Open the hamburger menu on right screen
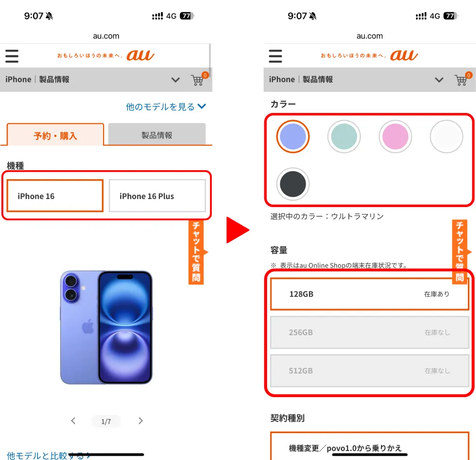The width and height of the screenshot is (476, 460). (x=275, y=56)
